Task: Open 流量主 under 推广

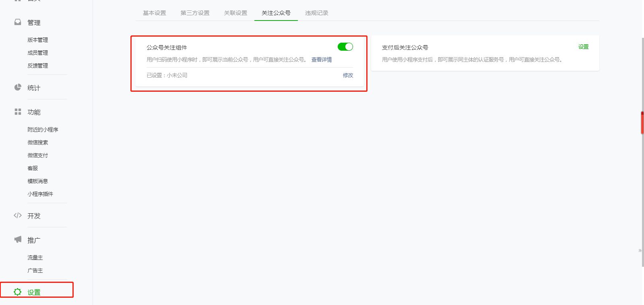Action: point(35,258)
